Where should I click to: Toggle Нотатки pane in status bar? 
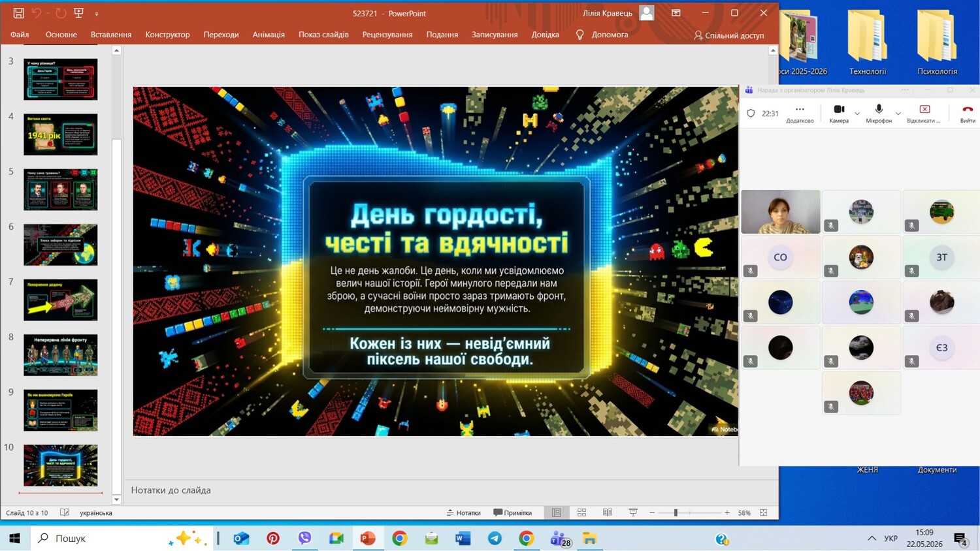(463, 512)
